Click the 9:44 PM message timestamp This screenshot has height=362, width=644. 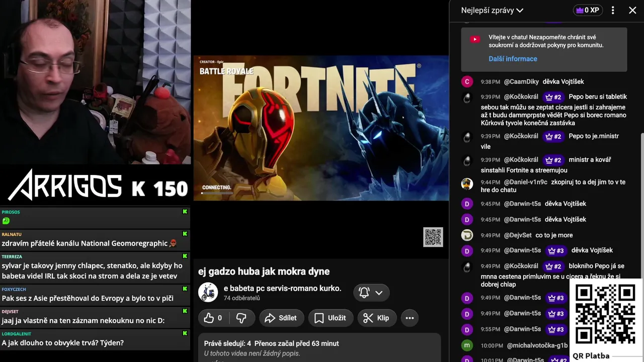click(490, 182)
